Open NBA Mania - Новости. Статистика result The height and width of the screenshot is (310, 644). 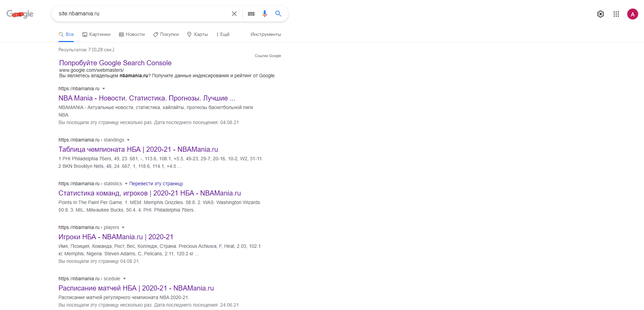(x=147, y=98)
